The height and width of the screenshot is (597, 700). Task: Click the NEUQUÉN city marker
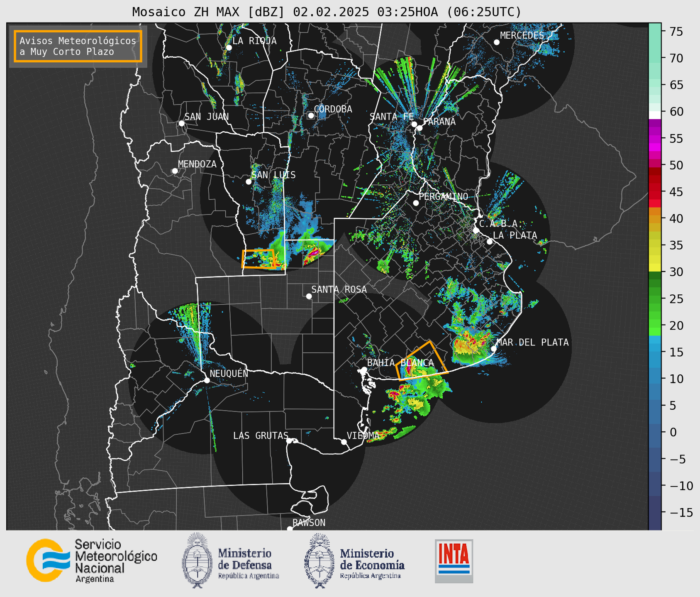tap(207, 380)
